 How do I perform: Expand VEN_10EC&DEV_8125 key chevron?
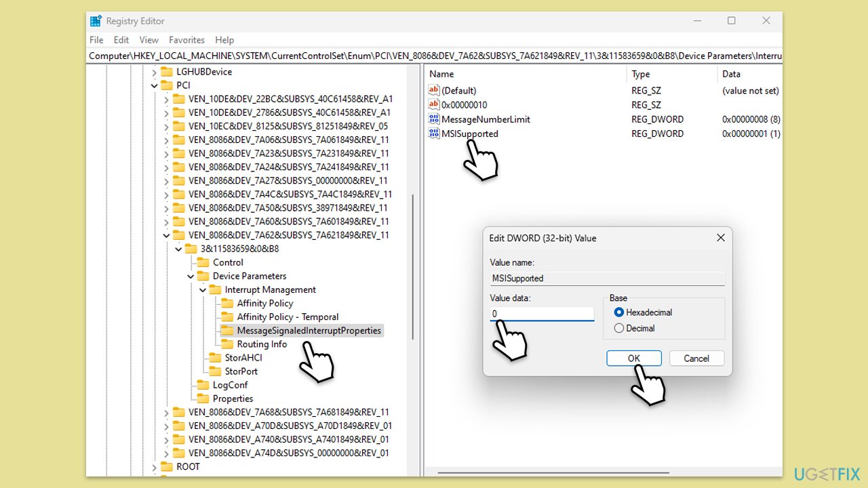tap(166, 126)
